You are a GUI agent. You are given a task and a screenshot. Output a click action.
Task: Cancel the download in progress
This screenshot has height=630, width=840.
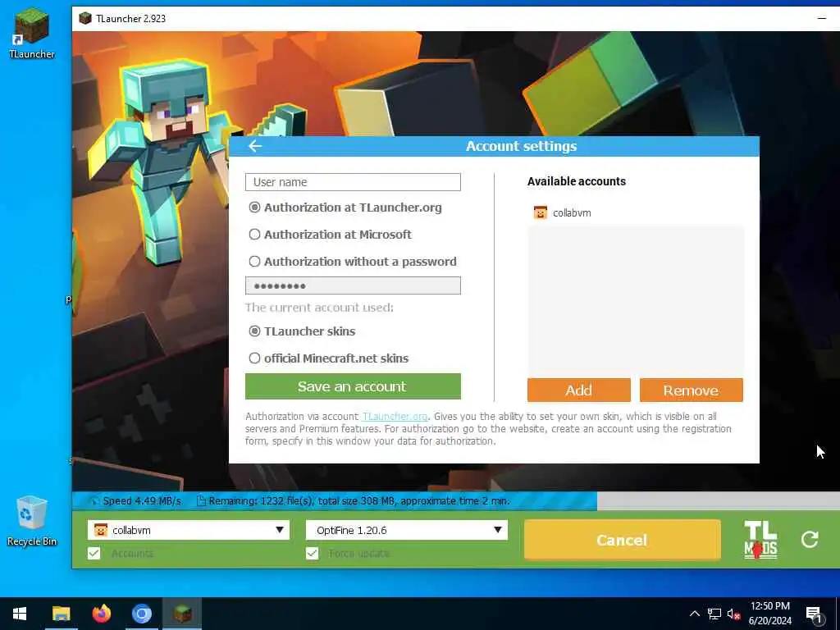[622, 540]
